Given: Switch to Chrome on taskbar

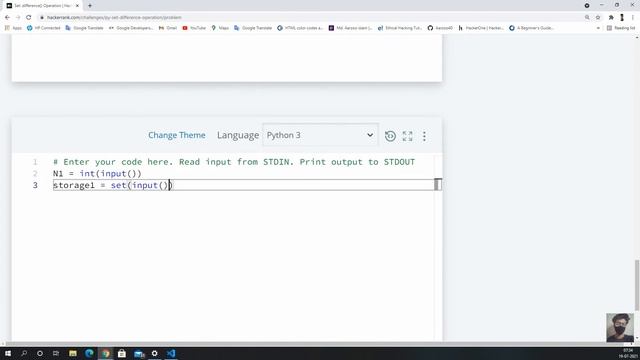Looking at the screenshot, I should pos(106,353).
